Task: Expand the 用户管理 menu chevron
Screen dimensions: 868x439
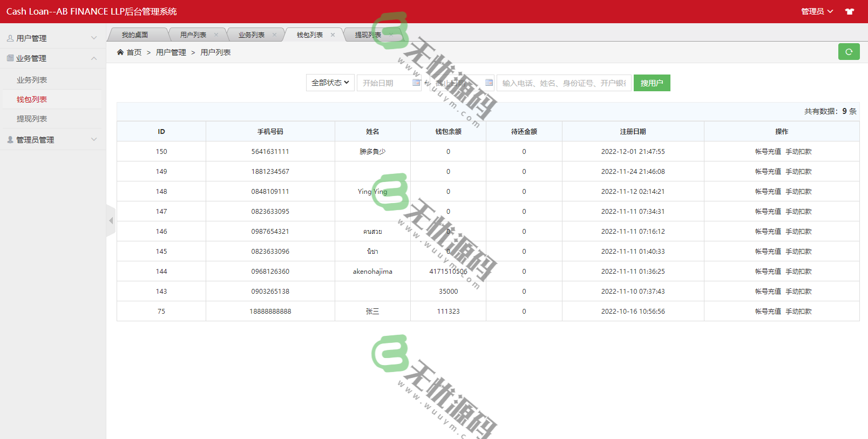Action: click(x=94, y=38)
